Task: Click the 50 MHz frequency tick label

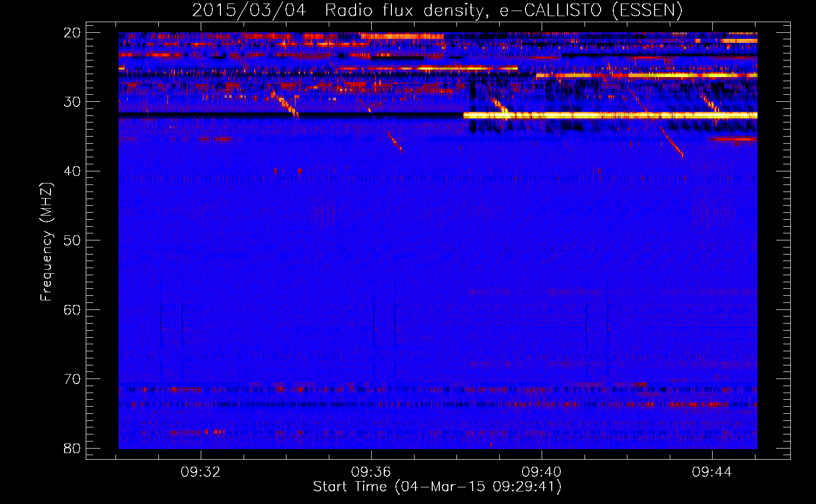Action: coord(73,240)
